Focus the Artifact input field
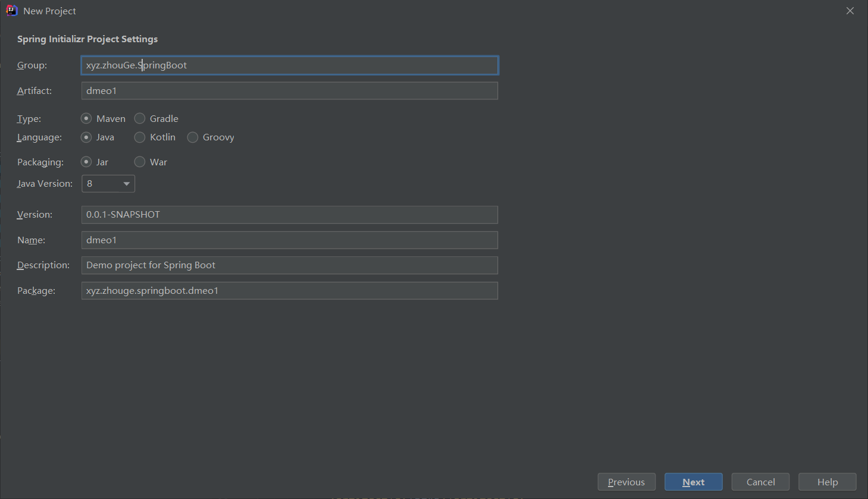The height and width of the screenshot is (499, 868). (x=290, y=90)
